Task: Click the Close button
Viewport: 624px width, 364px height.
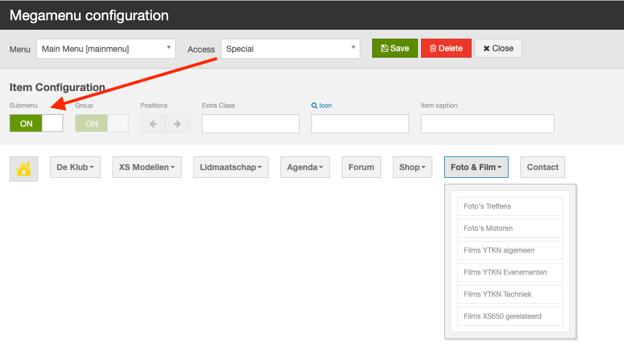Action: pyautogui.click(x=498, y=48)
